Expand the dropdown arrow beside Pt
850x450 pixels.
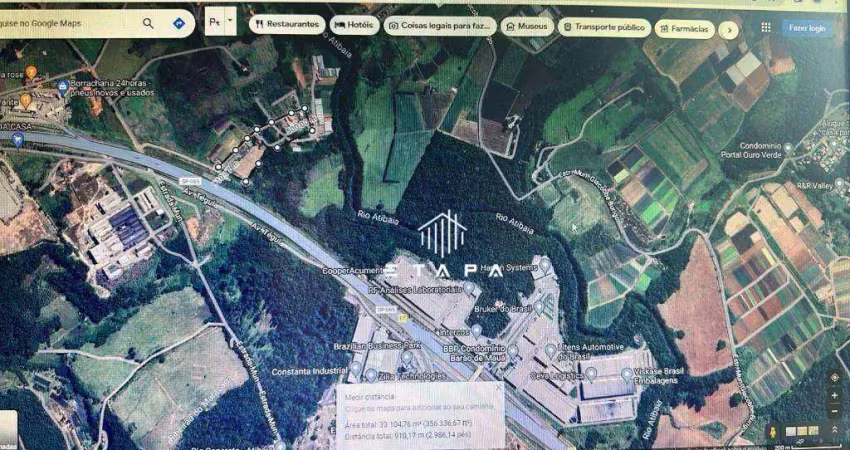tap(230, 22)
